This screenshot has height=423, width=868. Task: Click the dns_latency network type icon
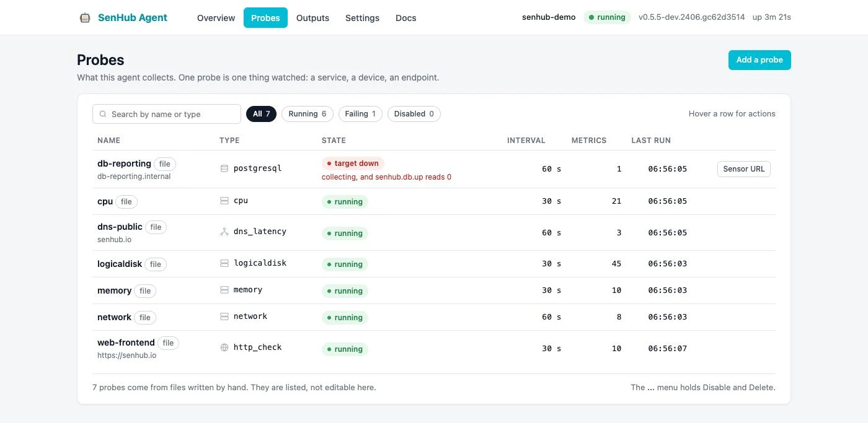coord(224,232)
